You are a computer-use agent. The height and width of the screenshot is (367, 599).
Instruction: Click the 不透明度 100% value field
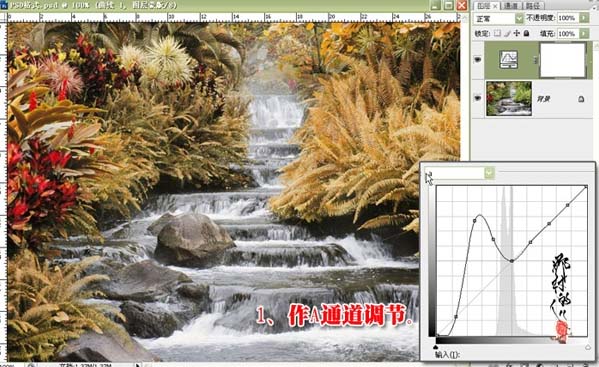(x=568, y=18)
